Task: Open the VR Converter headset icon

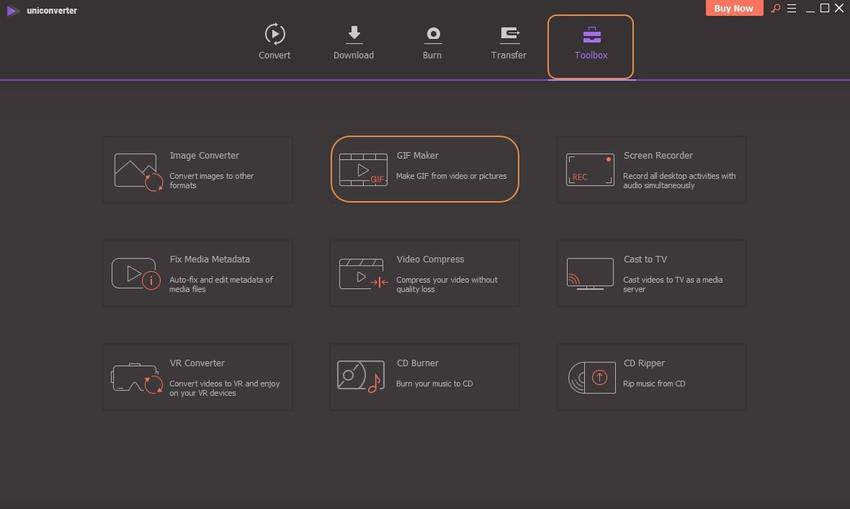Action: tap(137, 377)
